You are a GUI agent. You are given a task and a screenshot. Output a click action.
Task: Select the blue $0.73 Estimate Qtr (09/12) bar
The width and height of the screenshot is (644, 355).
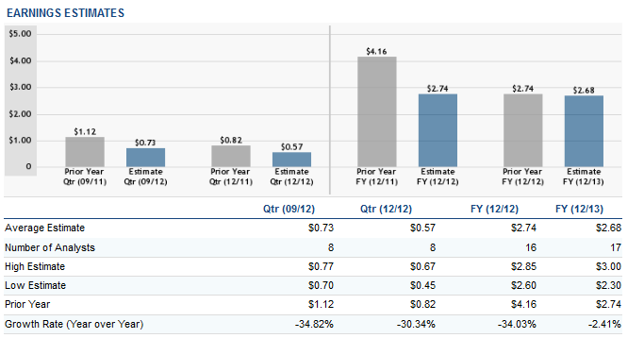[146, 157]
